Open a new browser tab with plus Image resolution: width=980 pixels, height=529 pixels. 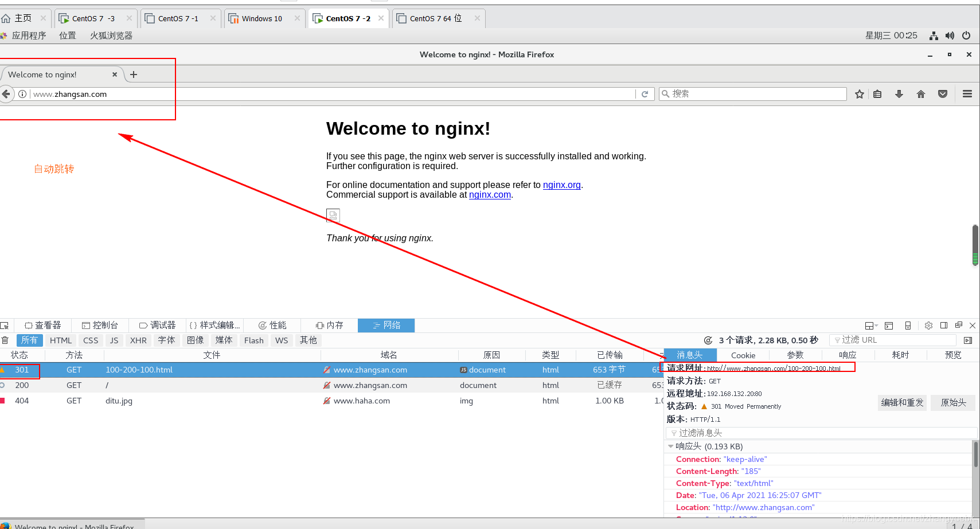[134, 75]
